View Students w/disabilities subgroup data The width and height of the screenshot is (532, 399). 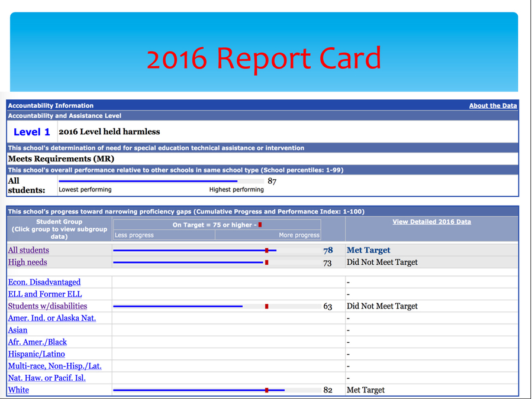(47, 306)
